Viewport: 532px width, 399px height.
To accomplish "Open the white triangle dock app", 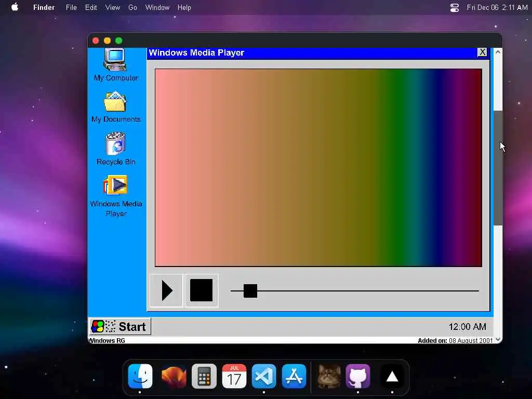I will [x=392, y=376].
